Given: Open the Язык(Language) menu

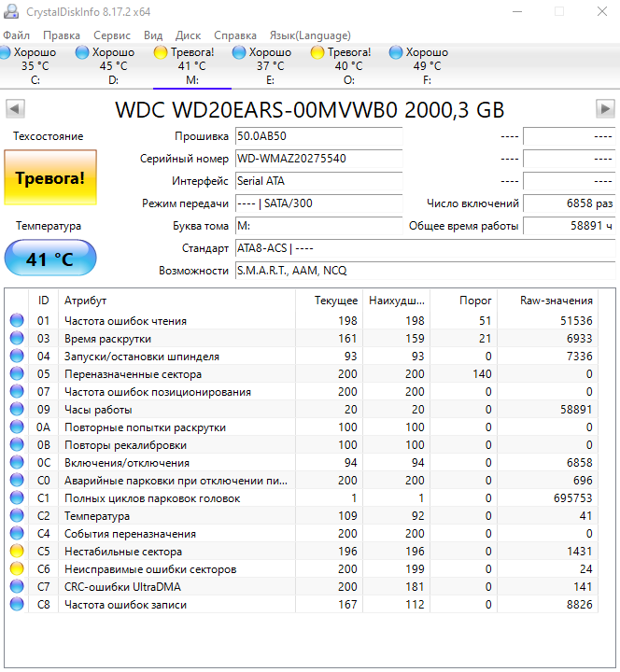Looking at the screenshot, I should (x=310, y=35).
